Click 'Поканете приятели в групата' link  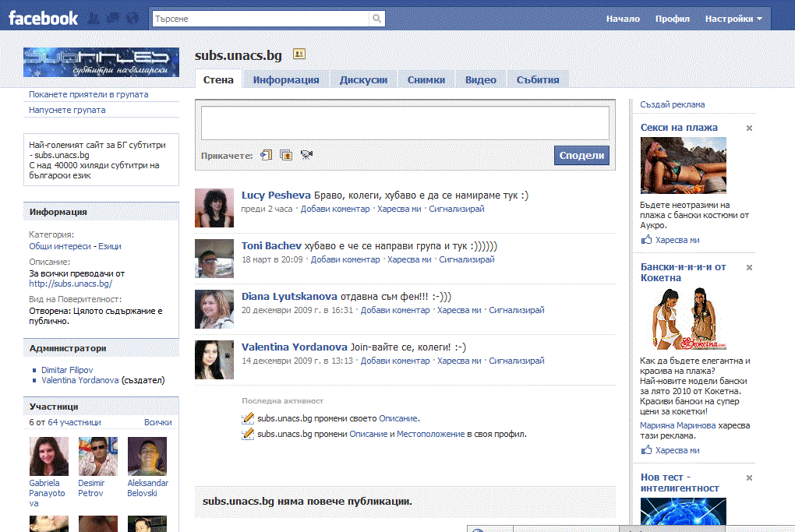[x=89, y=94]
